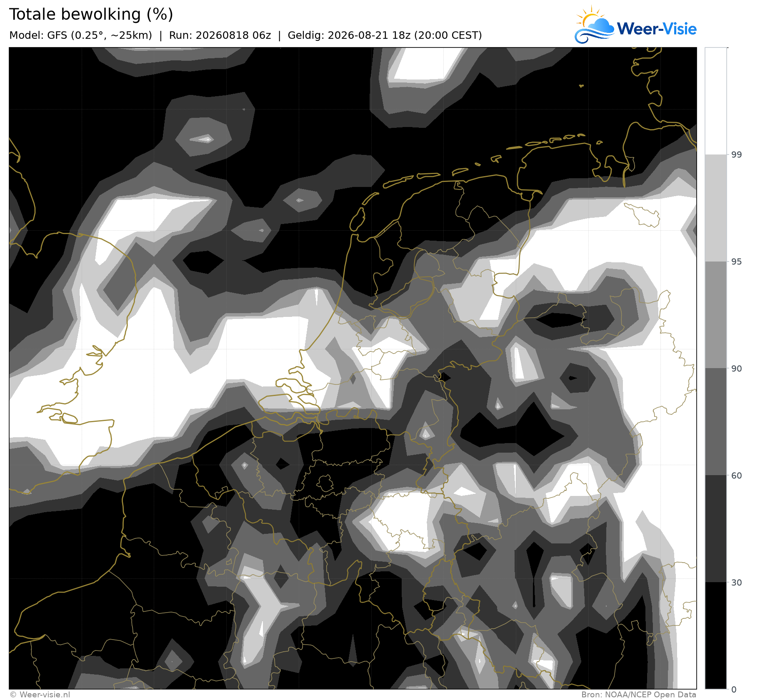Click the 90 tick label on colorbar
This screenshot has height=700, width=760.
[737, 369]
